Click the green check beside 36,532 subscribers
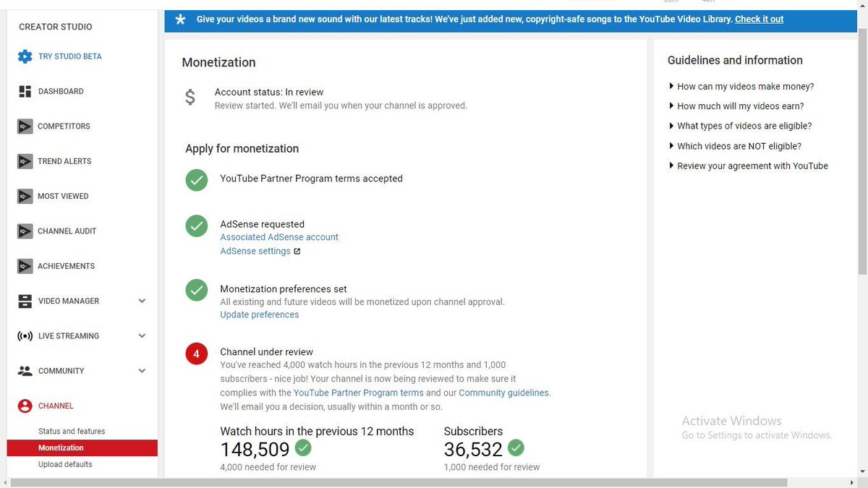This screenshot has width=868, height=488. 516,448
